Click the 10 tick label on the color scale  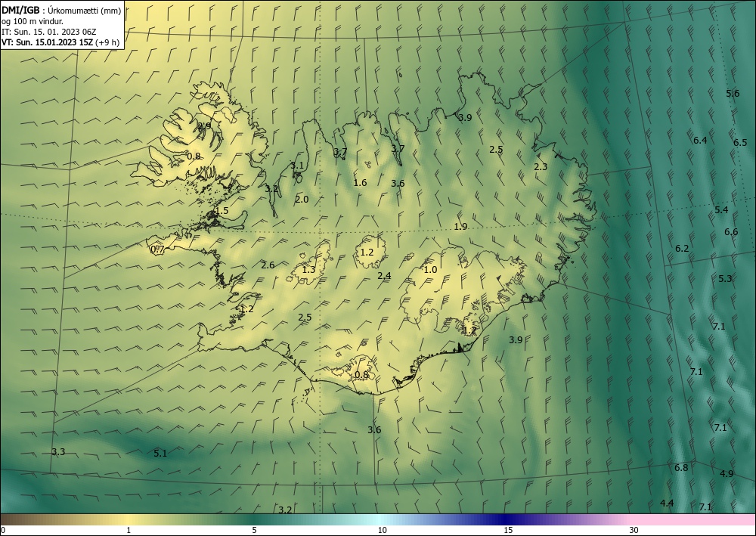(382, 530)
